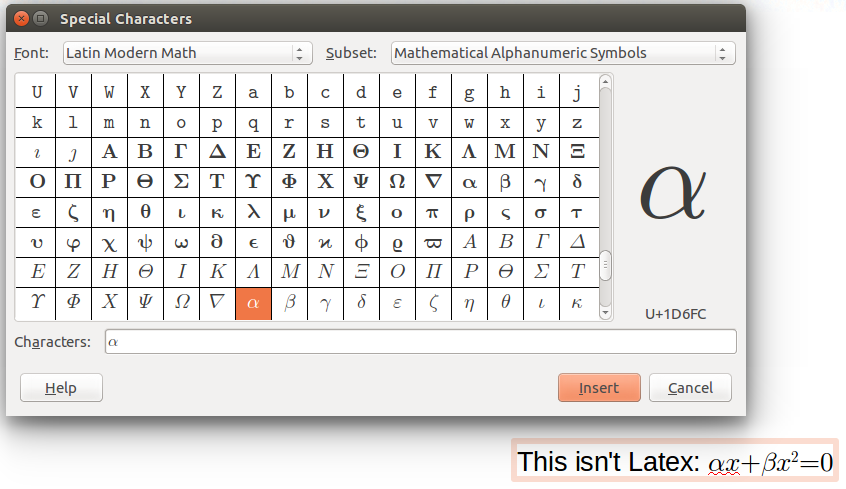Pick the italic lowercase kappa cell

pos(579,303)
